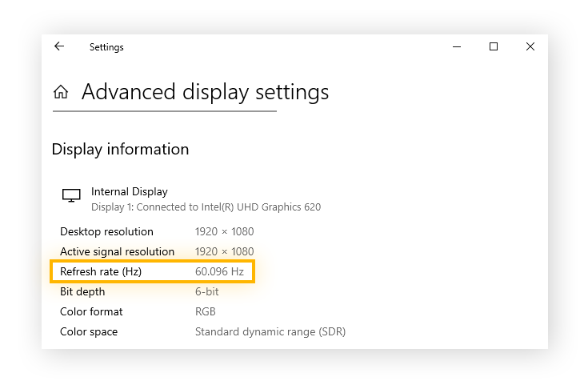The height and width of the screenshot is (381, 588).
Task: Click the Desktop resolution label
Action: (x=106, y=231)
